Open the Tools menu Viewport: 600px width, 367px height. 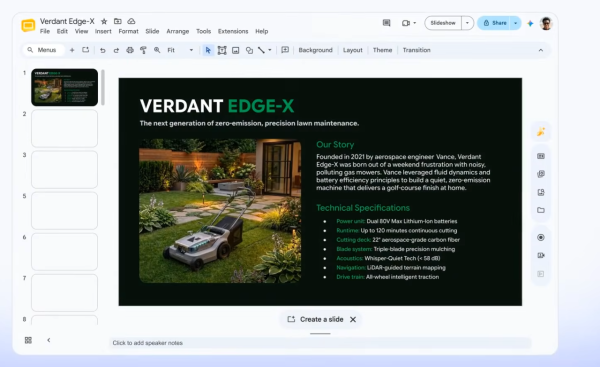203,31
